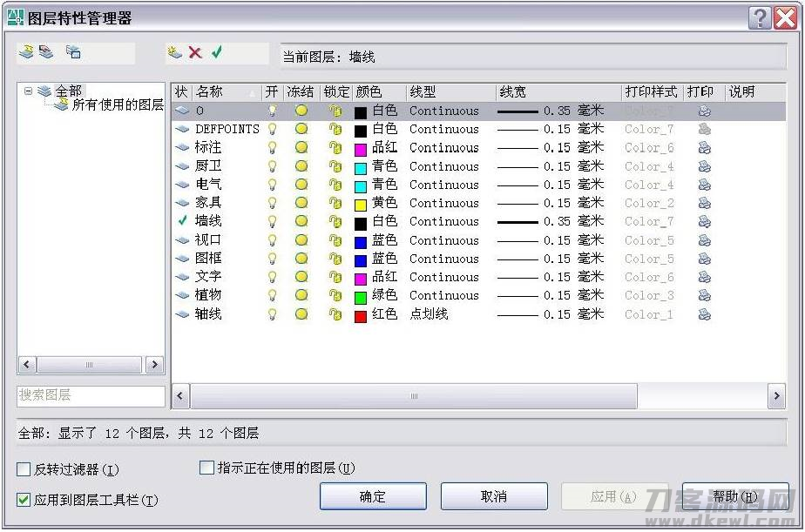The image size is (805, 532).
Task: Click the printer icon of layer 图框
Action: click(x=704, y=259)
